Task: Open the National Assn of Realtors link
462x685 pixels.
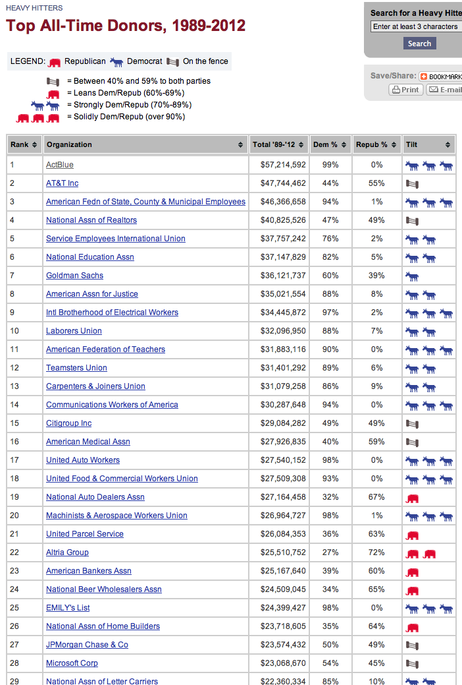Action: coord(91,220)
